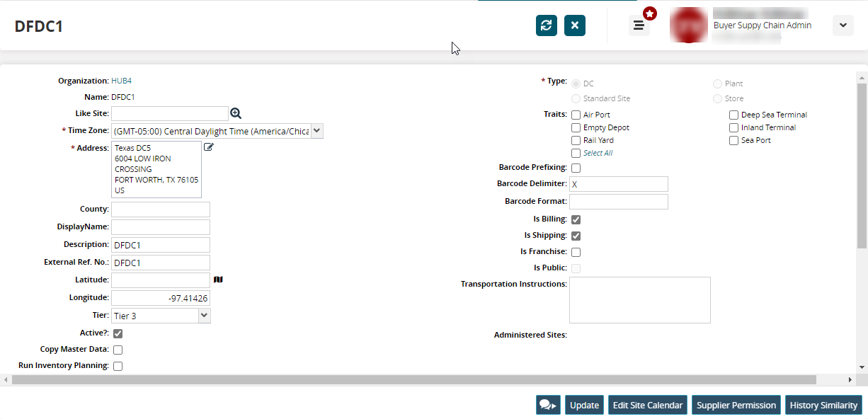Enable Barcode Prefixing checkbox
868x419 pixels.
[576, 168]
